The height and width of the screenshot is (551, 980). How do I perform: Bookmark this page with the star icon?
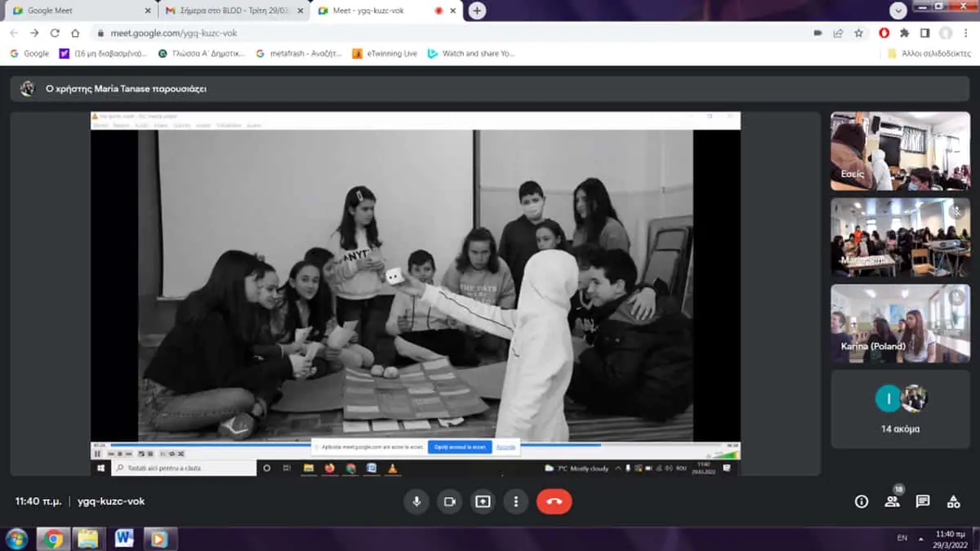(x=859, y=33)
